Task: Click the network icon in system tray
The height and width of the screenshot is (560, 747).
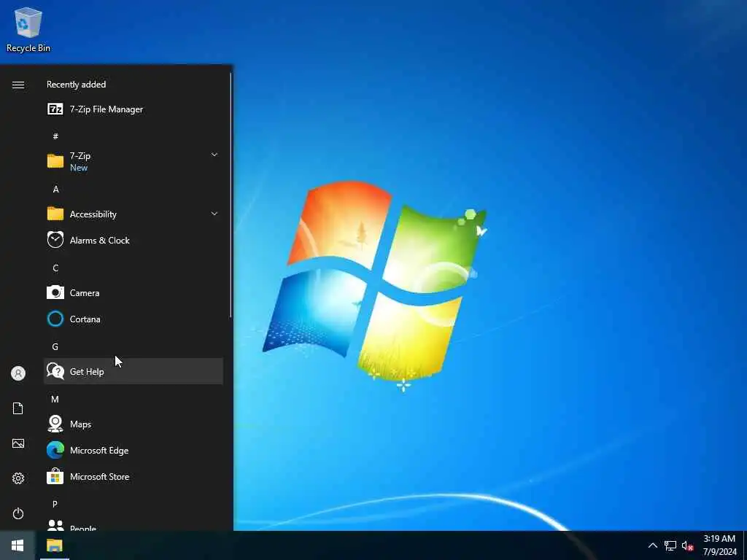Action: pos(670,545)
